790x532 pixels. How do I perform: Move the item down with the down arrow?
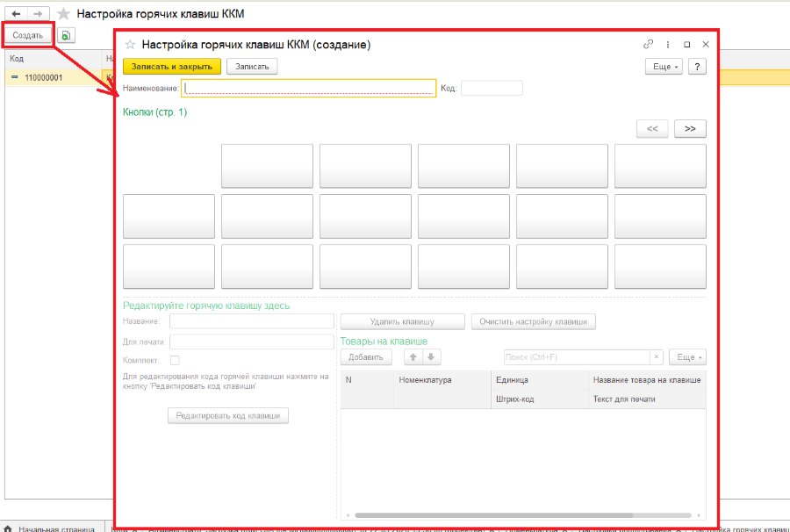coord(431,357)
